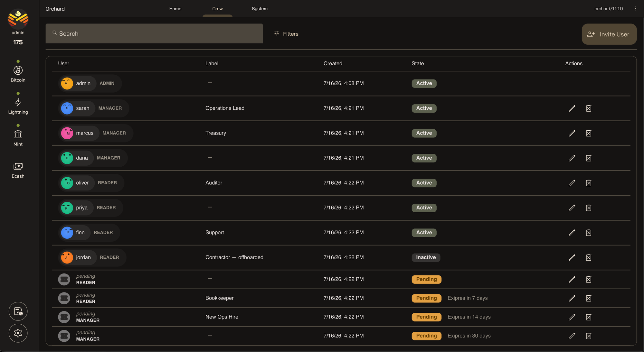Click the sarah user chip

point(93,108)
